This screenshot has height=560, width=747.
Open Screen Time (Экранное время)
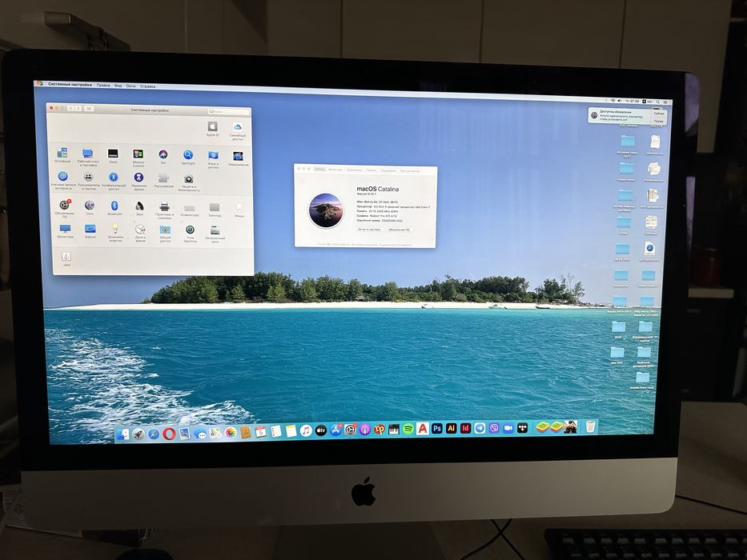139,180
